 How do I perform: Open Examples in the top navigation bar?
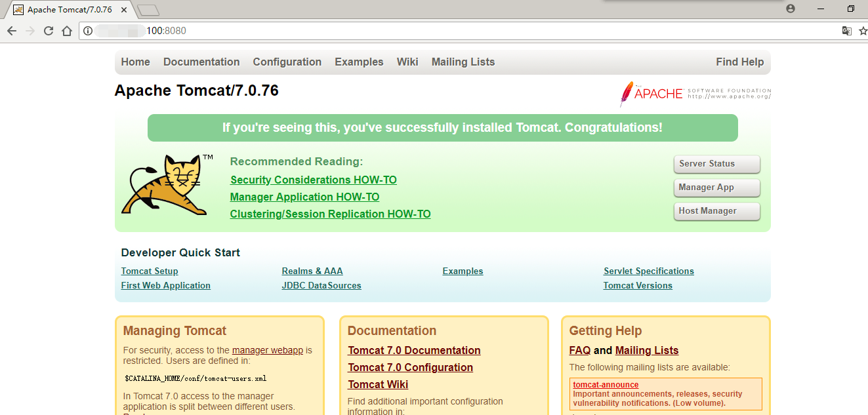pos(359,62)
